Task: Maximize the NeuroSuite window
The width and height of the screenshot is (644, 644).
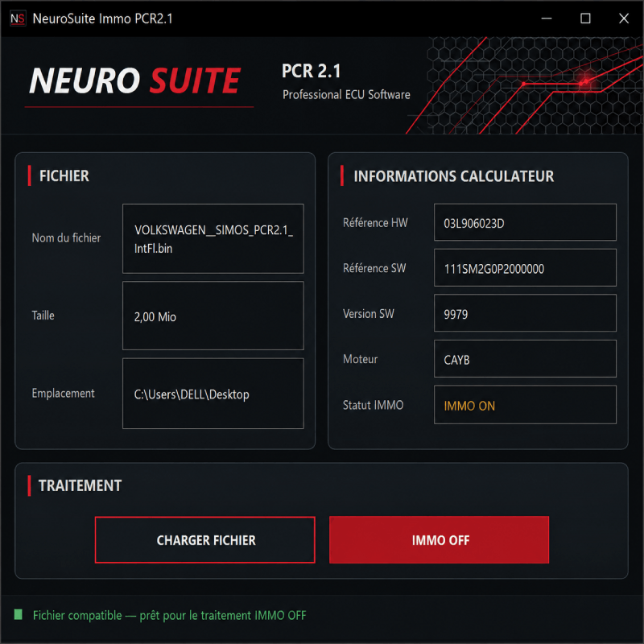Action: pyautogui.click(x=585, y=19)
